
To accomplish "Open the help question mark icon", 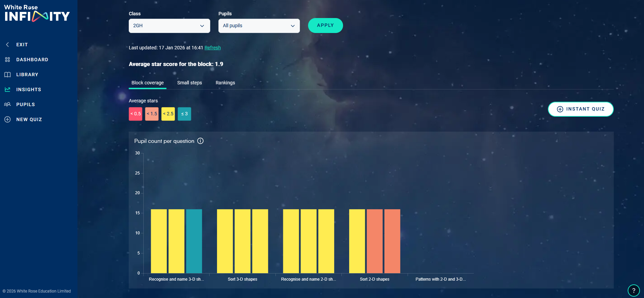I will tap(633, 291).
